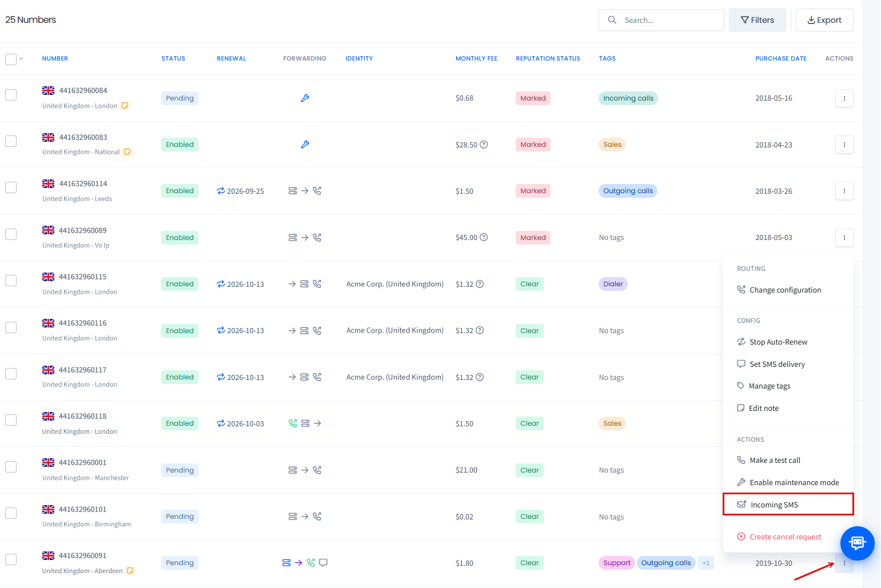Select Enable maintenance mode

coord(788,482)
